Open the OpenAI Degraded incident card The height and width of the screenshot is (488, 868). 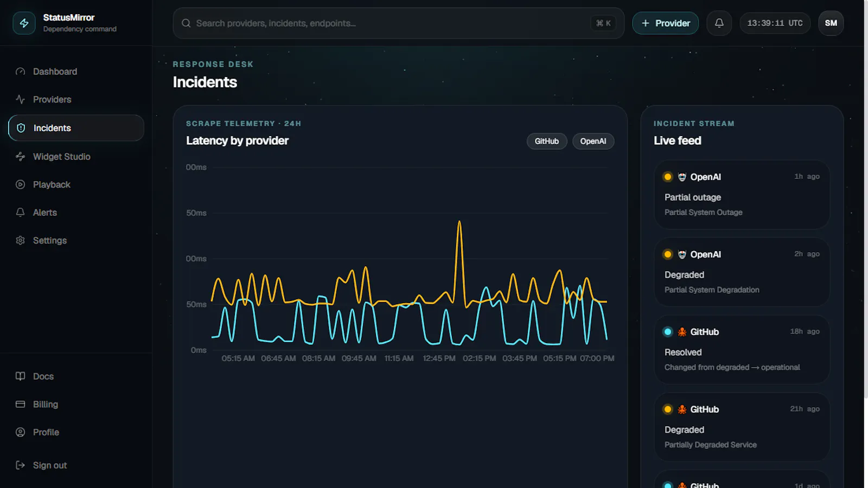742,272
